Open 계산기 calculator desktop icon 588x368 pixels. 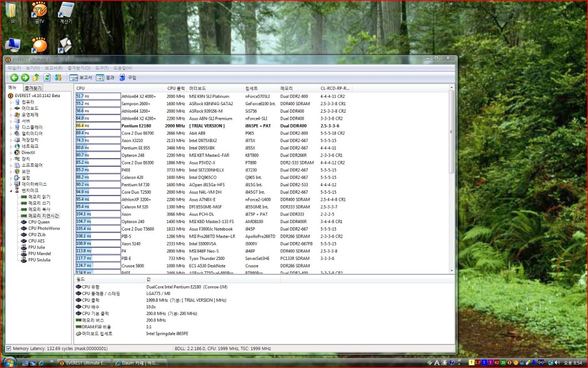[66, 13]
